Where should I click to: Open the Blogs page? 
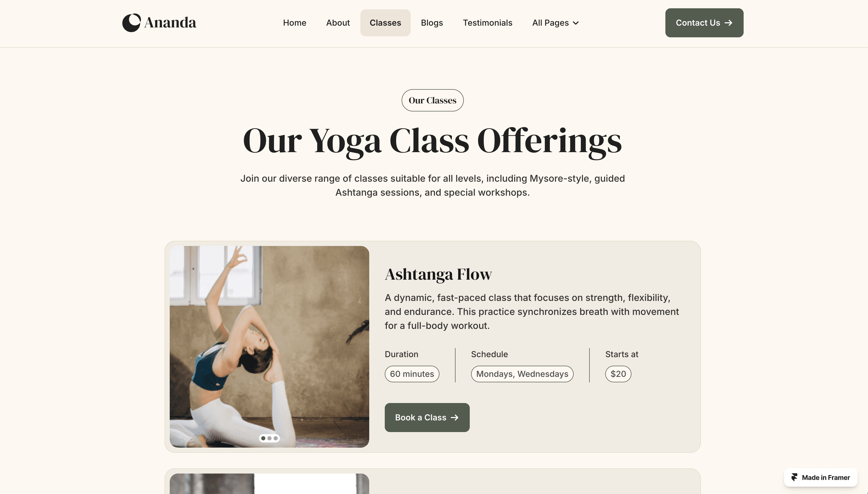(432, 23)
